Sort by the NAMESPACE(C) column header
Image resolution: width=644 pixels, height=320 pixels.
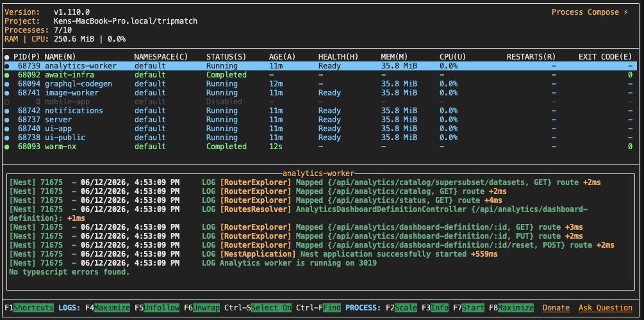[x=161, y=57]
